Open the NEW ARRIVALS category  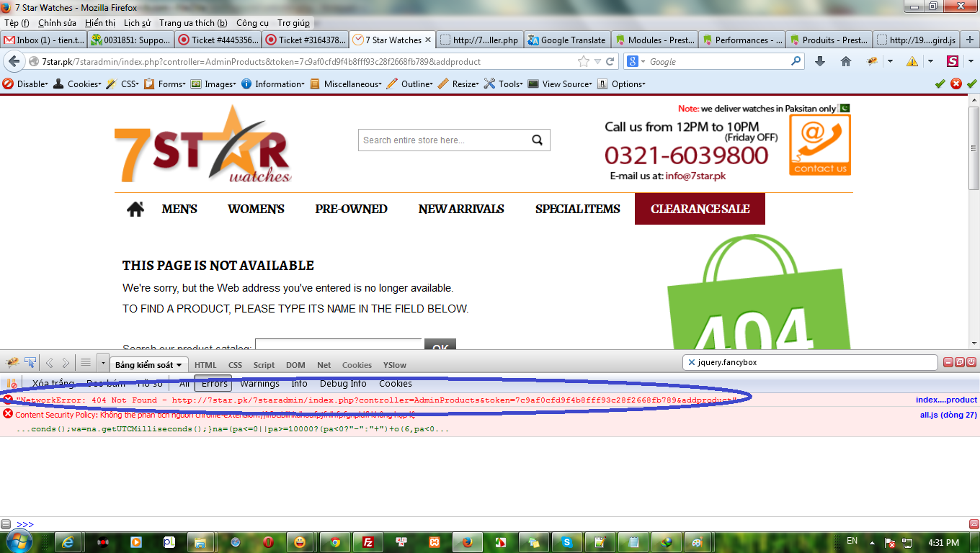point(461,209)
